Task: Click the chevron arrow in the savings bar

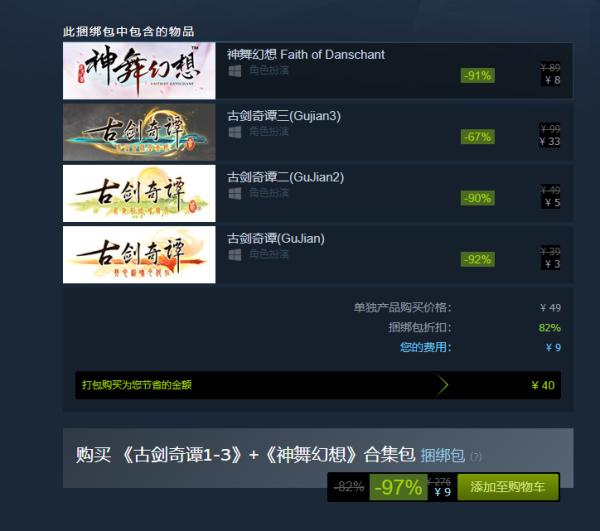Action: click(442, 385)
